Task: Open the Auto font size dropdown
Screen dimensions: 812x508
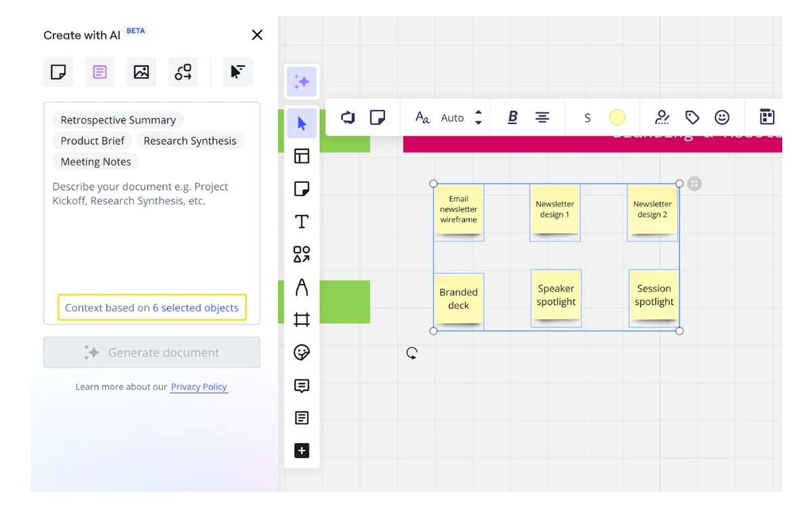Action: click(453, 118)
